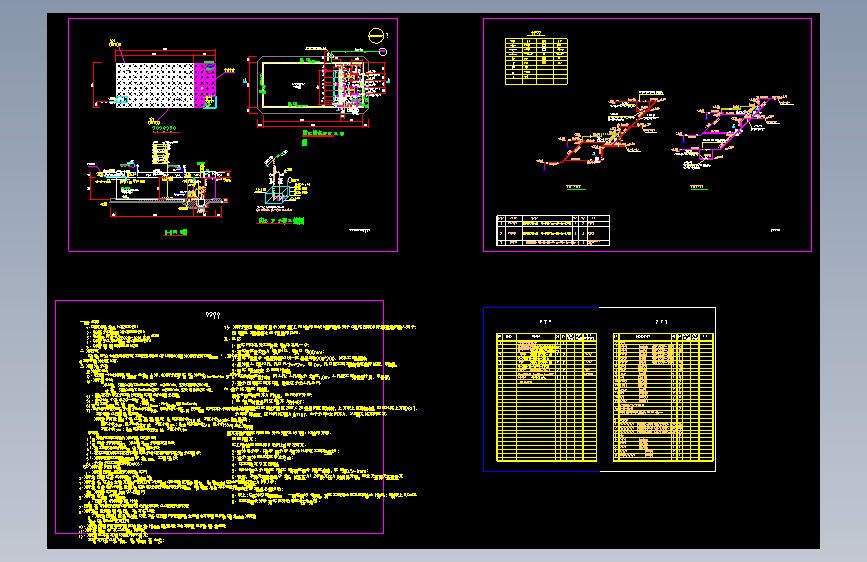Select the small yellow legend table top-right sheet
867x562 pixels.
pos(536,61)
